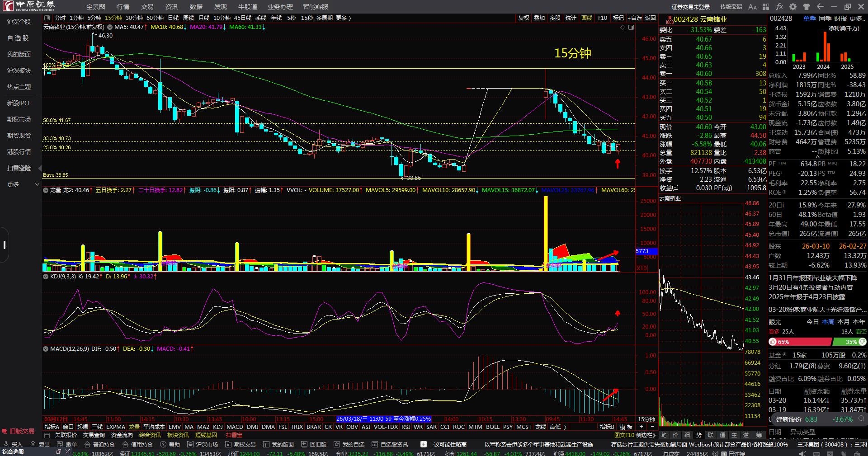
Task: Click the restore icon on 综合选股 panel
Action: pos(59,451)
